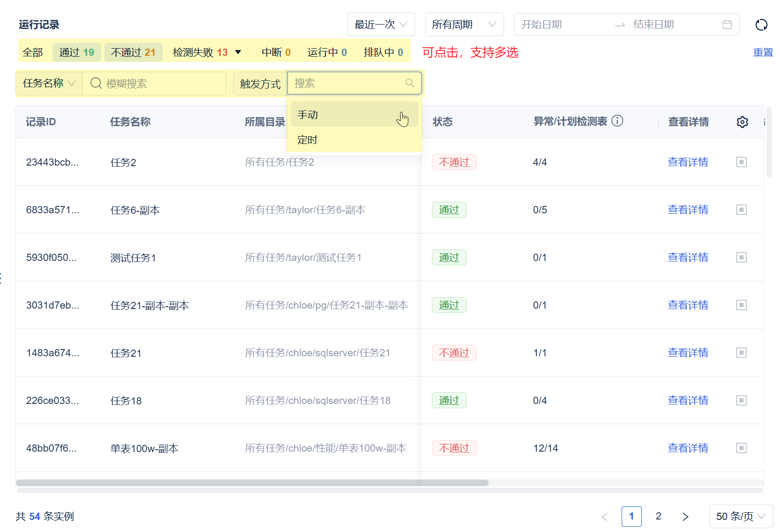780x532 pixels.
Task: Click the row action icon for 单表100w-副本
Action: pyautogui.click(x=741, y=448)
